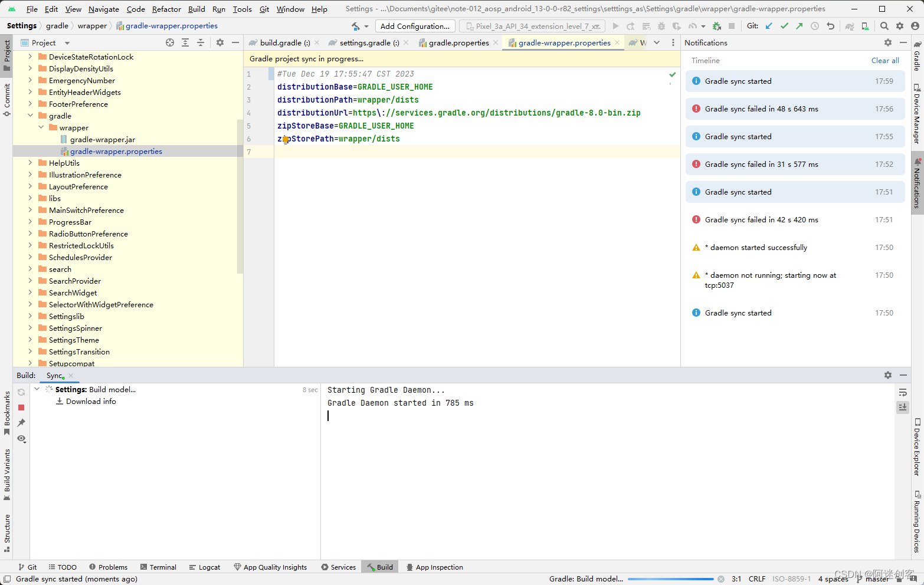Open the Refactor menu
The image size is (924, 585).
click(x=166, y=9)
